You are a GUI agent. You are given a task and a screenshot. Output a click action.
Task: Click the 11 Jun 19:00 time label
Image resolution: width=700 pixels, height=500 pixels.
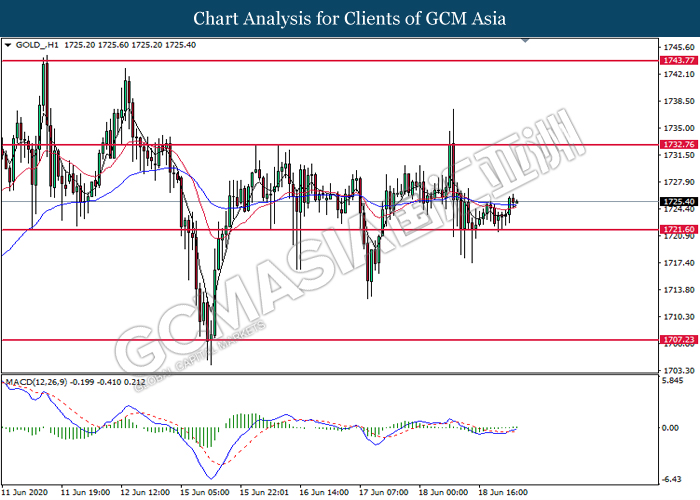pos(85,492)
